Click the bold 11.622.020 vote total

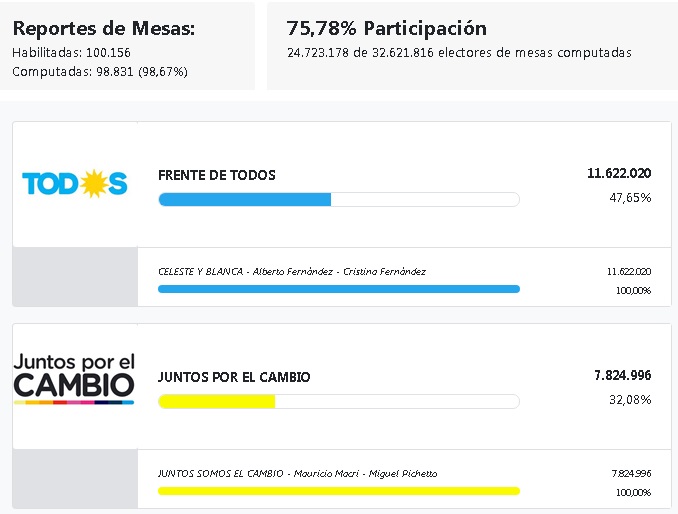click(x=619, y=173)
